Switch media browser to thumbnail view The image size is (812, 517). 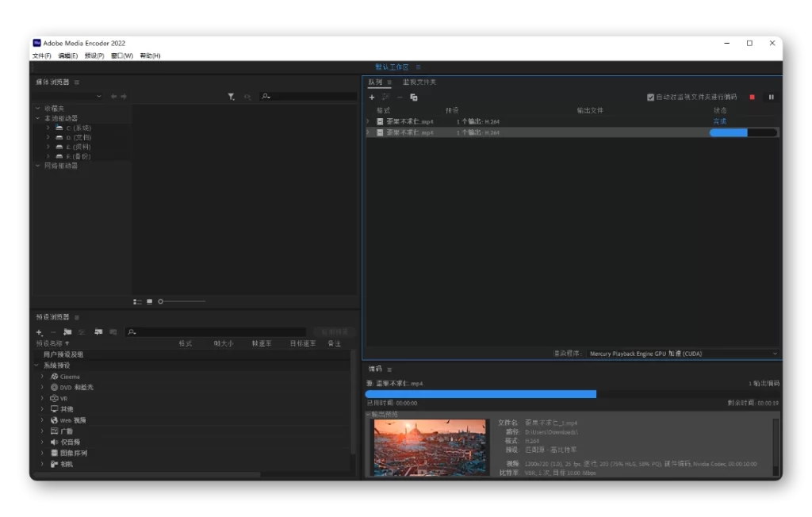click(149, 301)
